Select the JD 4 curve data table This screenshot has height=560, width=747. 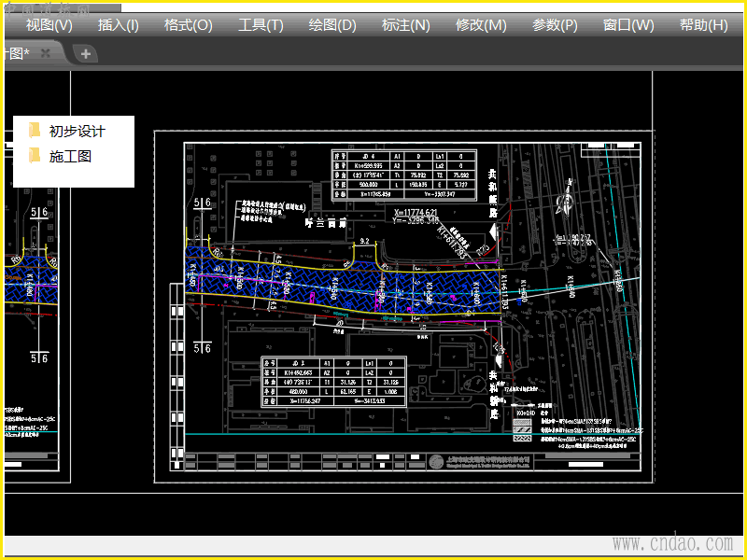[404, 175]
